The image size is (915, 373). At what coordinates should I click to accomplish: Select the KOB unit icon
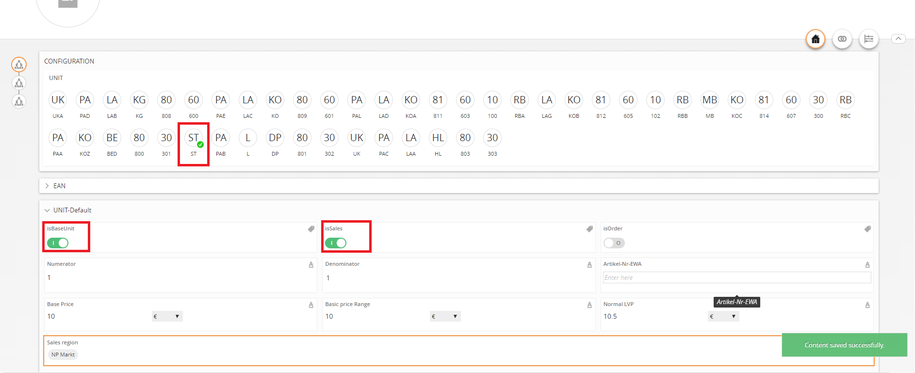(574, 100)
